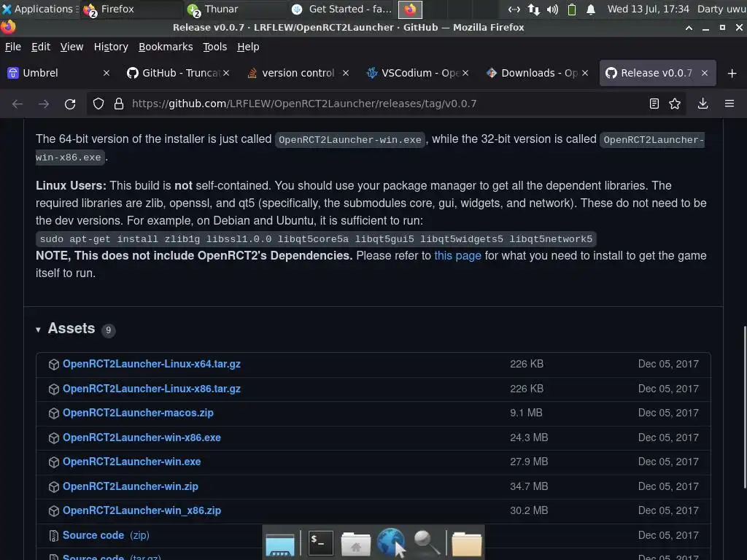Image resolution: width=747 pixels, height=560 pixels.
Task: Switch to the version control tab
Action: (298, 73)
